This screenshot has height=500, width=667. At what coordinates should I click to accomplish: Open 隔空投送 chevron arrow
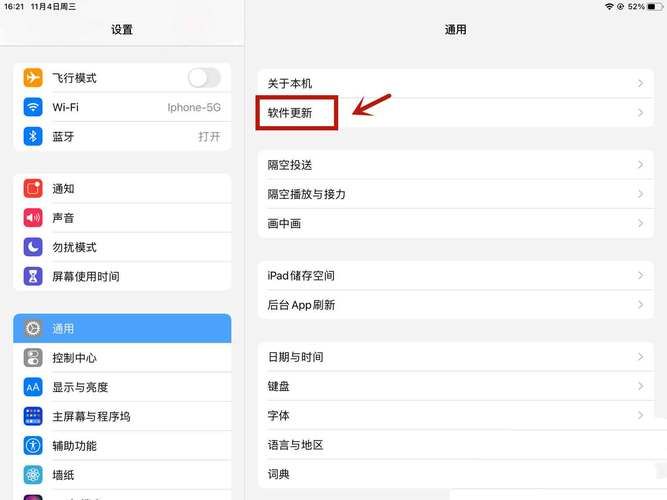click(x=640, y=165)
